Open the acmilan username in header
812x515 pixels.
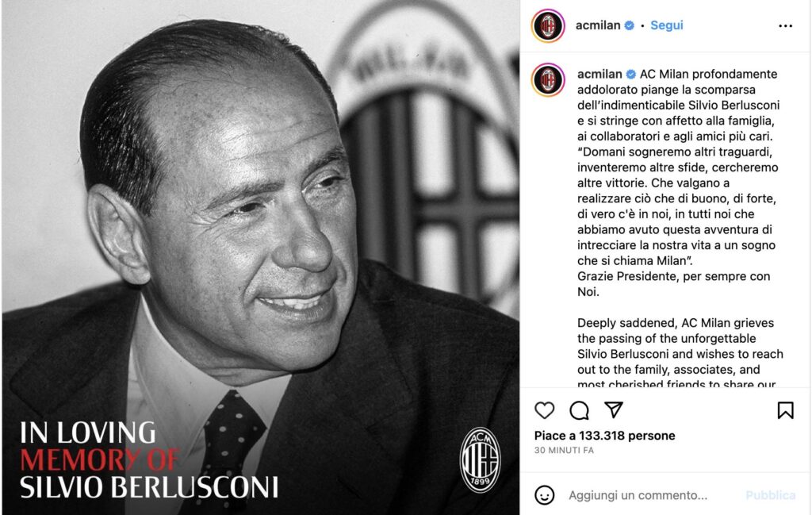coord(598,25)
